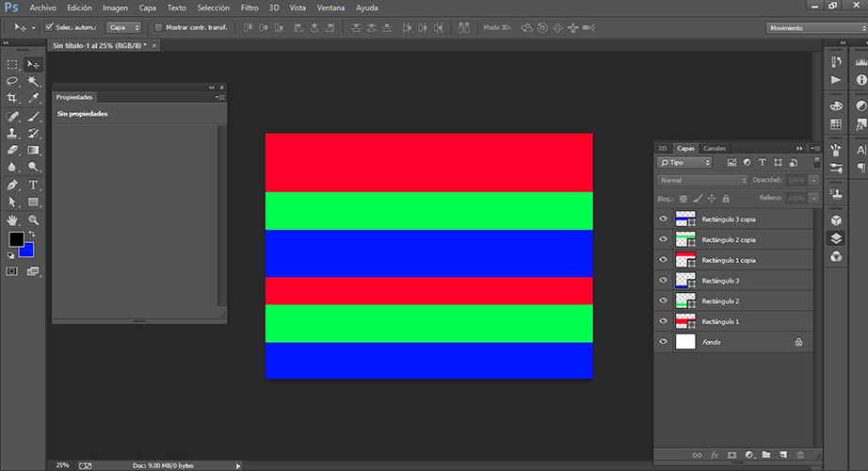Select the Blur tool
Screen dimensions: 868x471
[x=12, y=166]
